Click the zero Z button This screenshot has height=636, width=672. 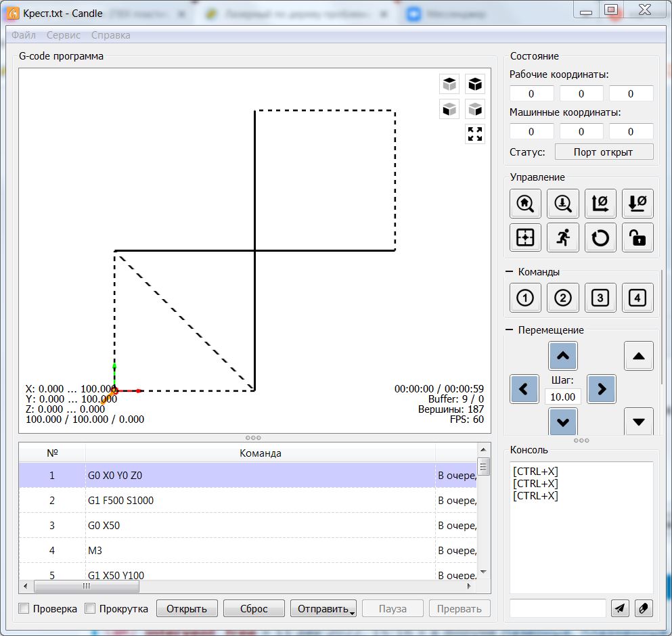pos(637,204)
